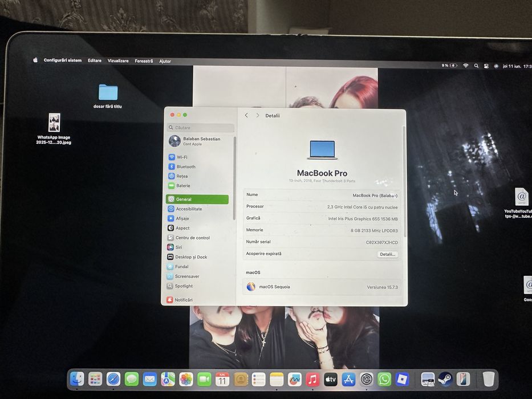Launch Freeform from the Dock
Viewport: 532px width, 399px height.
click(294, 379)
